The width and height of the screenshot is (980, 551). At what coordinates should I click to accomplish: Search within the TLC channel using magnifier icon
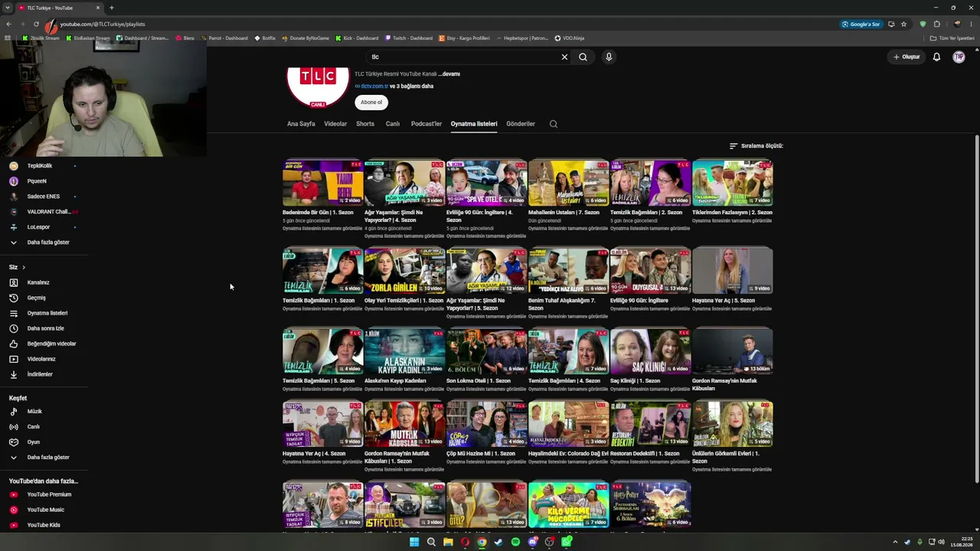[x=554, y=124]
